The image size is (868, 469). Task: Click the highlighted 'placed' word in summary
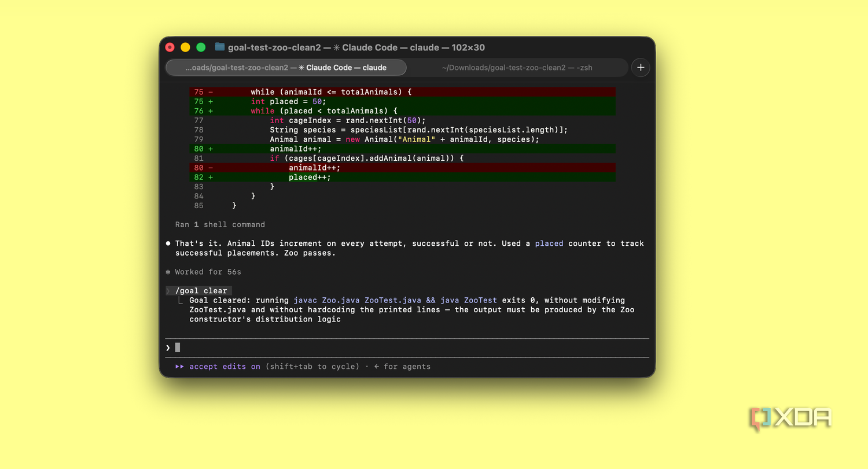549,243
